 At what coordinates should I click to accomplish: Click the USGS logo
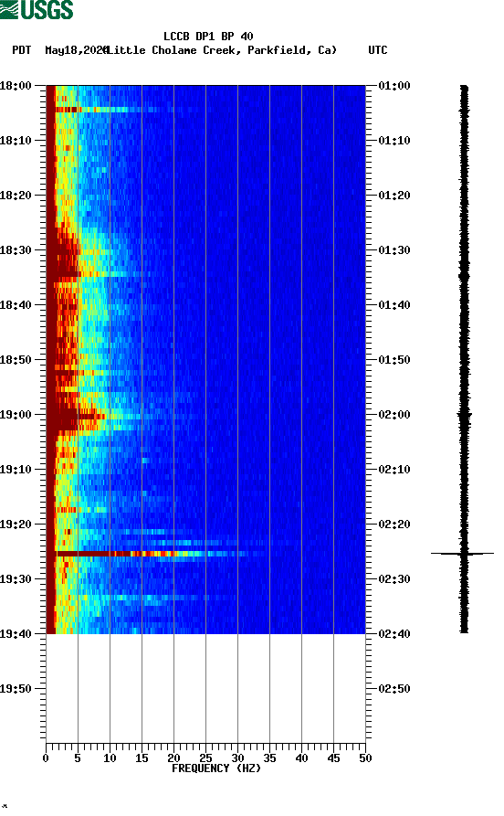point(37,9)
